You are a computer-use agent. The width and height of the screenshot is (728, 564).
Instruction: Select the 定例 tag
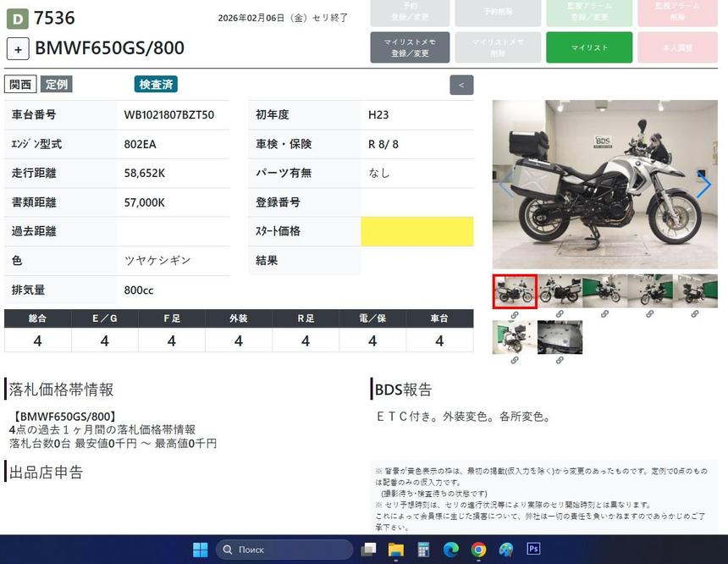57,84
